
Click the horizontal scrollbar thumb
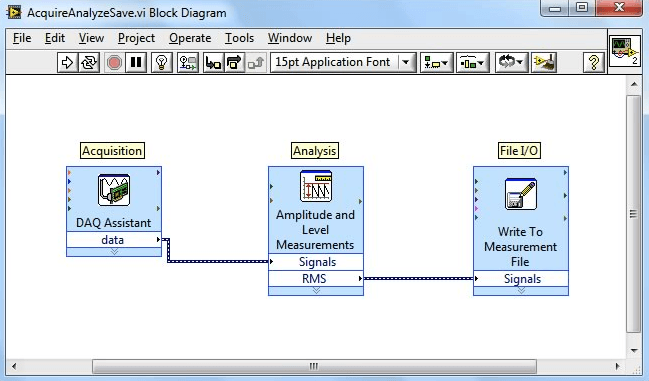[314, 366]
